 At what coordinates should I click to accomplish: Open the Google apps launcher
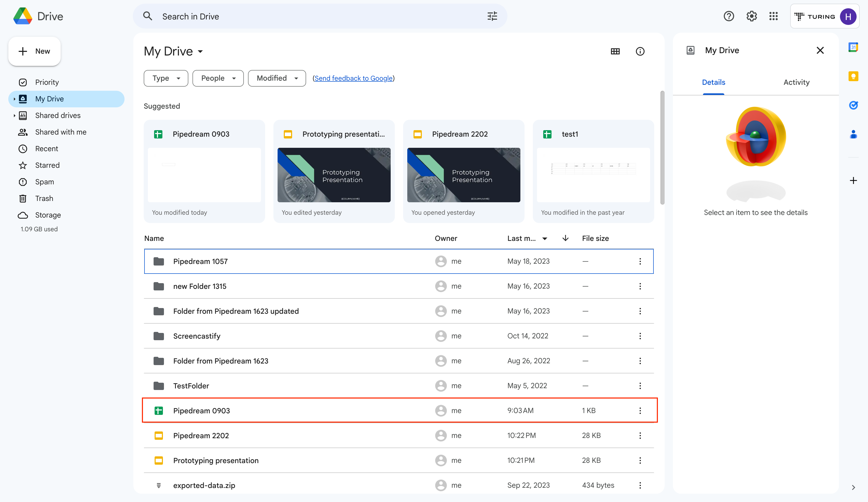click(x=774, y=16)
